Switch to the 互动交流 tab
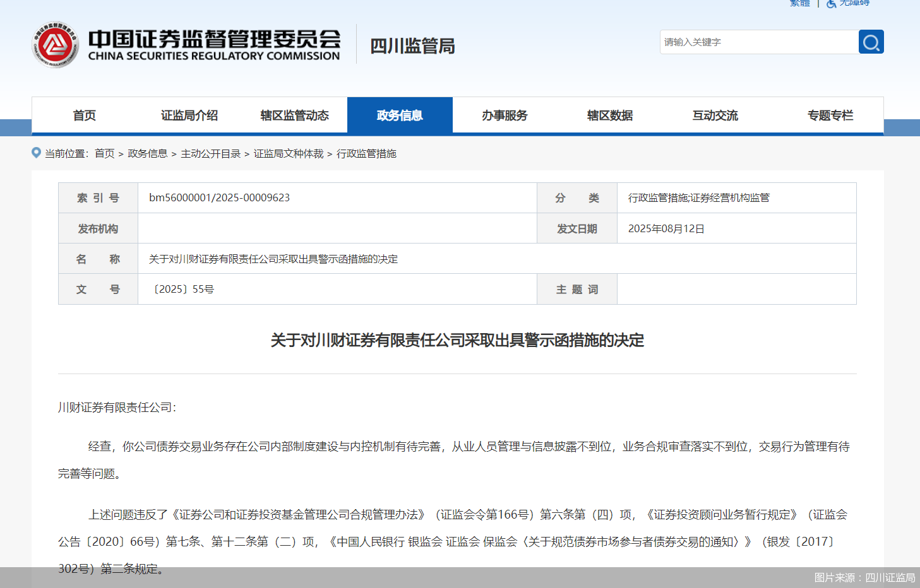The width and height of the screenshot is (920, 588). pyautogui.click(x=714, y=115)
